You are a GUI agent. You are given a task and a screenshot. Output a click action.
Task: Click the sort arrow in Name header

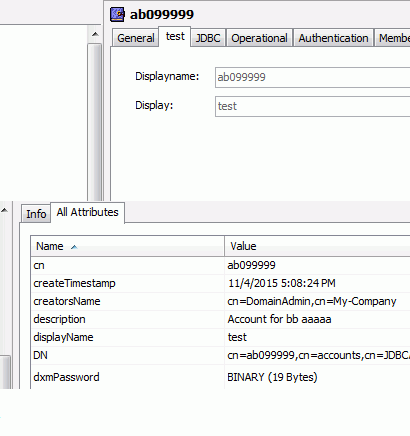pyautogui.click(x=74, y=247)
